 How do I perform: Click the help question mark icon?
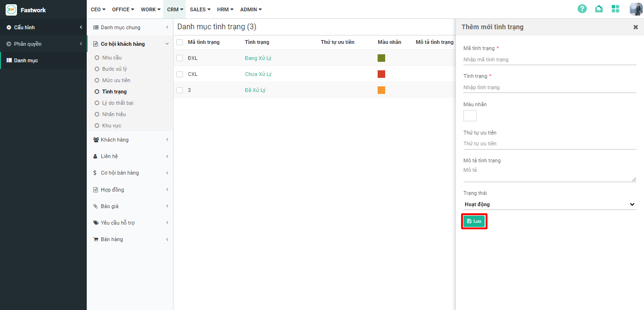(582, 9)
